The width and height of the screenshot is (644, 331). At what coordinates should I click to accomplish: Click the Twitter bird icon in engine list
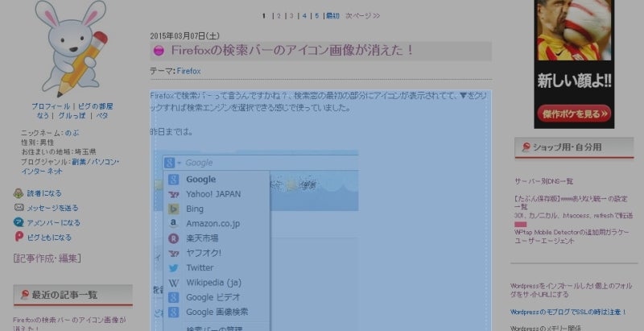[174, 268]
